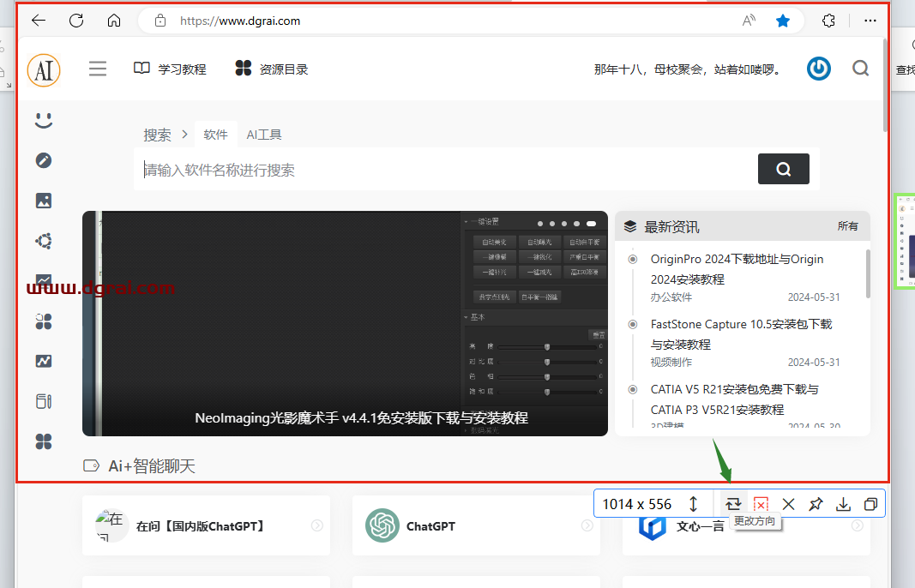Click the chevron after 搜索
Image resolution: width=915 pixels, height=588 pixels.
coord(184,135)
